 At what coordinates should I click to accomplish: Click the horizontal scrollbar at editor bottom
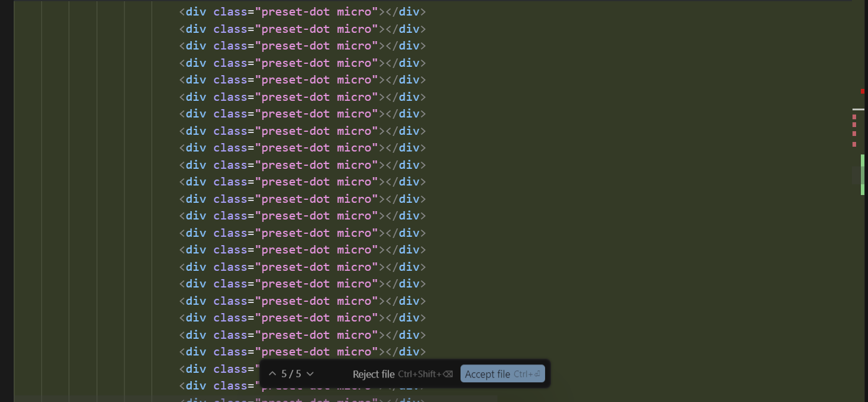[x=256, y=398]
